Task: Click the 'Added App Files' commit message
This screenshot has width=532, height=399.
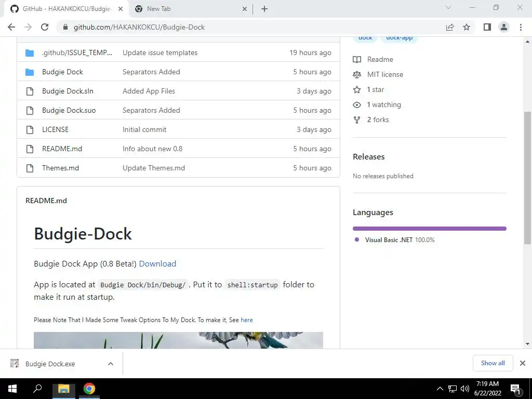Action: pyautogui.click(x=149, y=91)
